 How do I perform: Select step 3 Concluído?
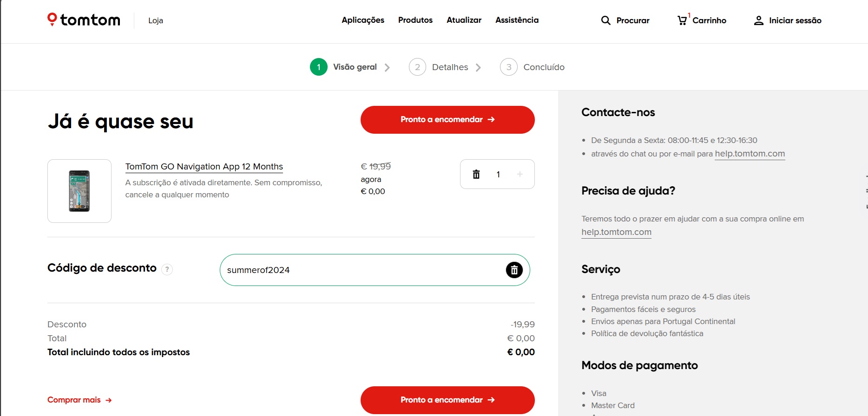[533, 67]
